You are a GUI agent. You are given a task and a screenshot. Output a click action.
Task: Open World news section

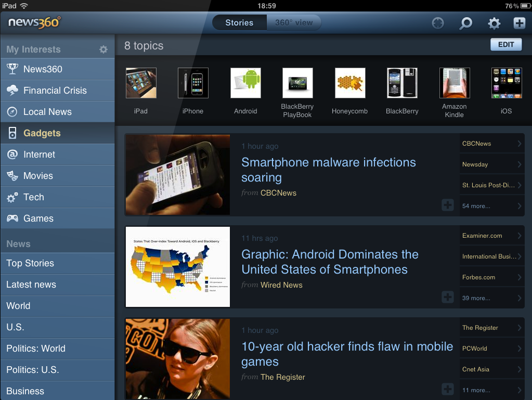pos(58,306)
